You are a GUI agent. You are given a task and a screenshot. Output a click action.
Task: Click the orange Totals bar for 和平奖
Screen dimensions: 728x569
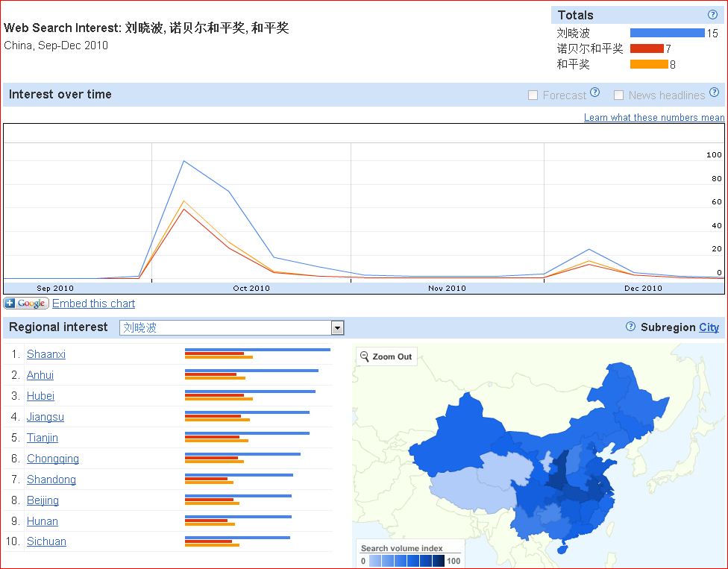(x=649, y=64)
